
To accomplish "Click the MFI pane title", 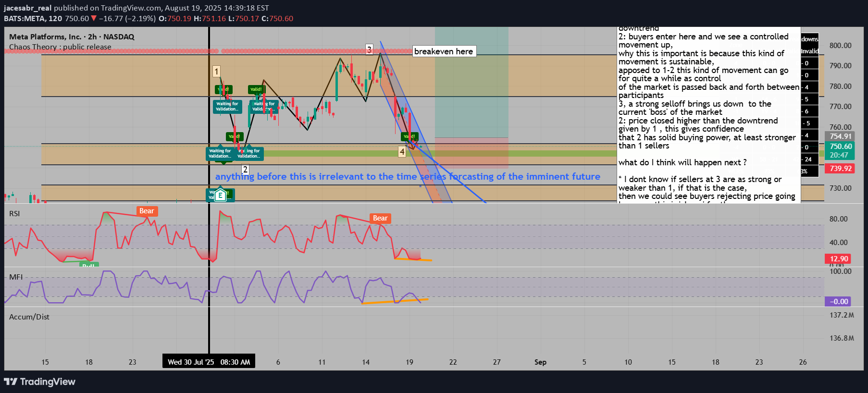I will coord(16,277).
